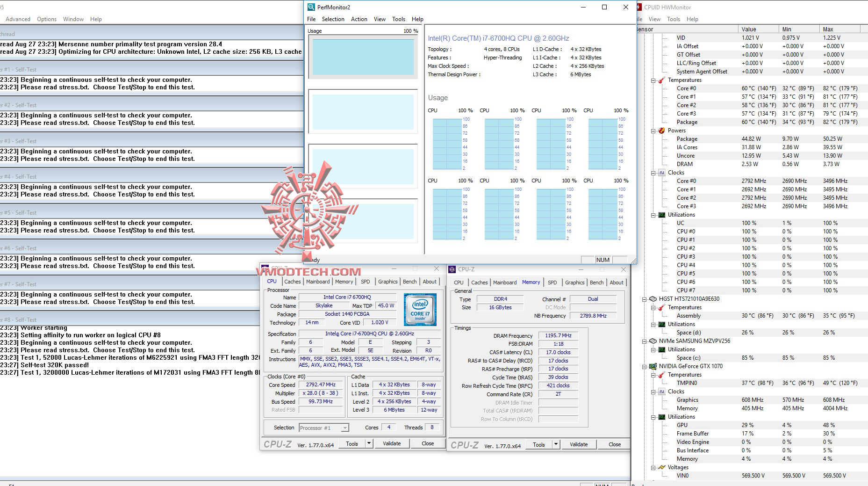868x486 pixels.
Task: Click Utilizations icon above the UC row
Action: click(661, 215)
